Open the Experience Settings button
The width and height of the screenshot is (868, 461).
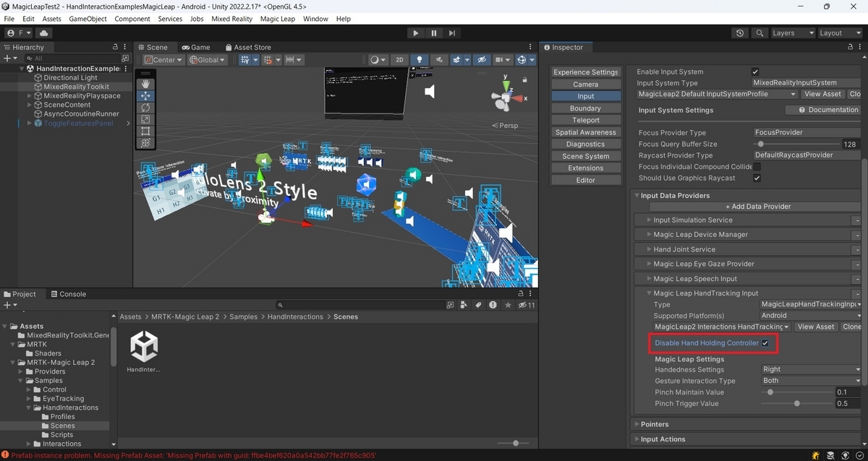tap(586, 72)
